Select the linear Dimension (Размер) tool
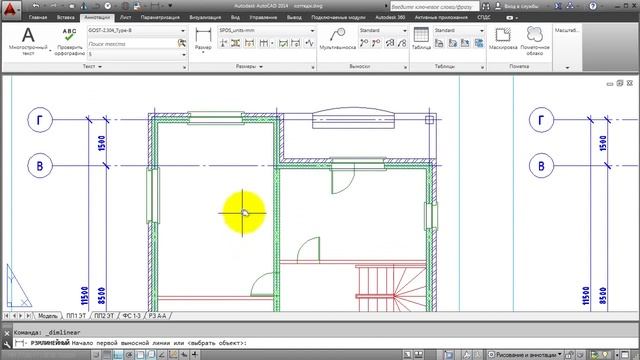The width and height of the screenshot is (640, 360). click(x=203, y=39)
